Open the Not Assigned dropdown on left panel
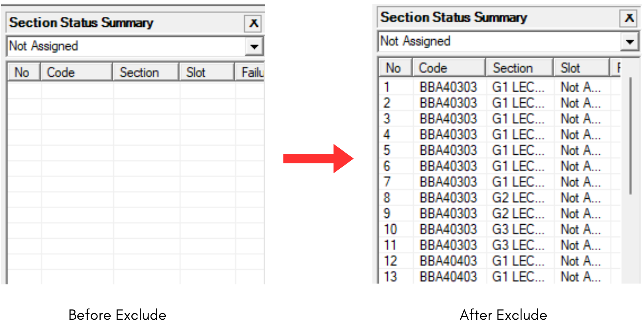Image resolution: width=644 pixels, height=323 pixels. pos(255,46)
